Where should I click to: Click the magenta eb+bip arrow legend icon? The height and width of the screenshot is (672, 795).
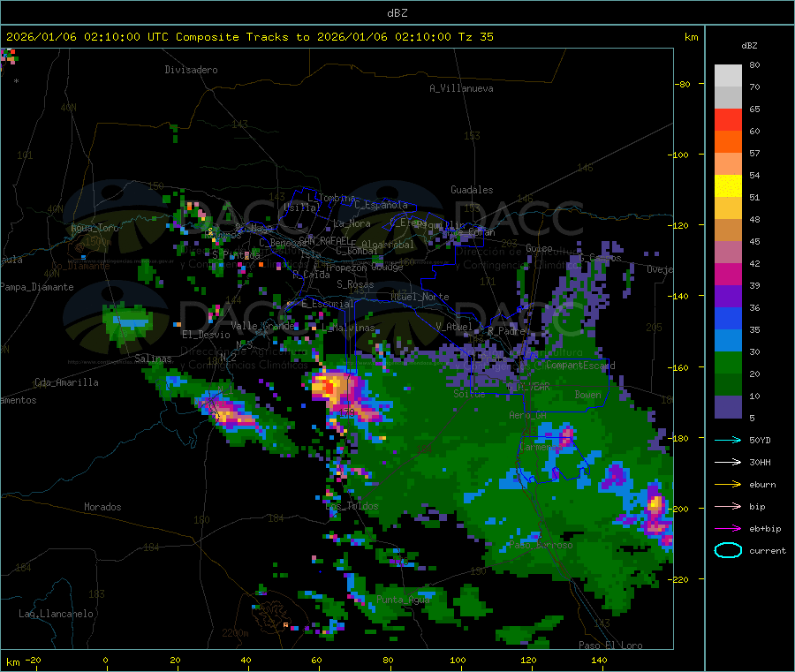pyautogui.click(x=728, y=529)
